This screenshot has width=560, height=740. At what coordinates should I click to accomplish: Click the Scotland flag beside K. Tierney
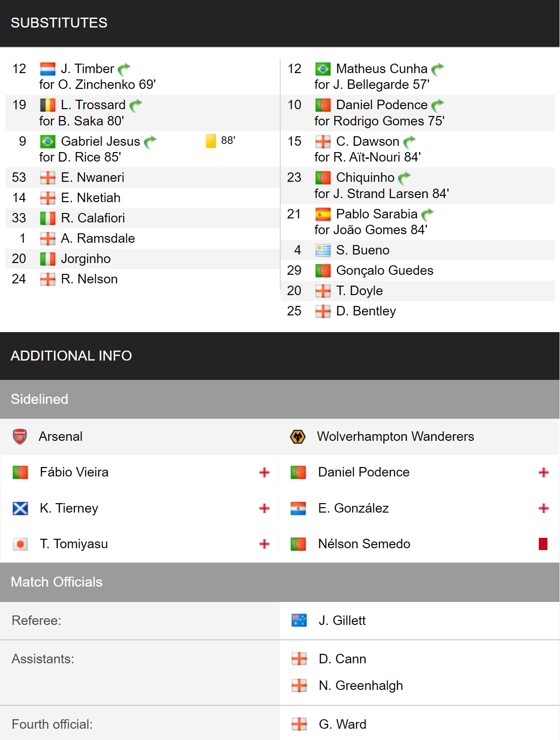click(20, 508)
